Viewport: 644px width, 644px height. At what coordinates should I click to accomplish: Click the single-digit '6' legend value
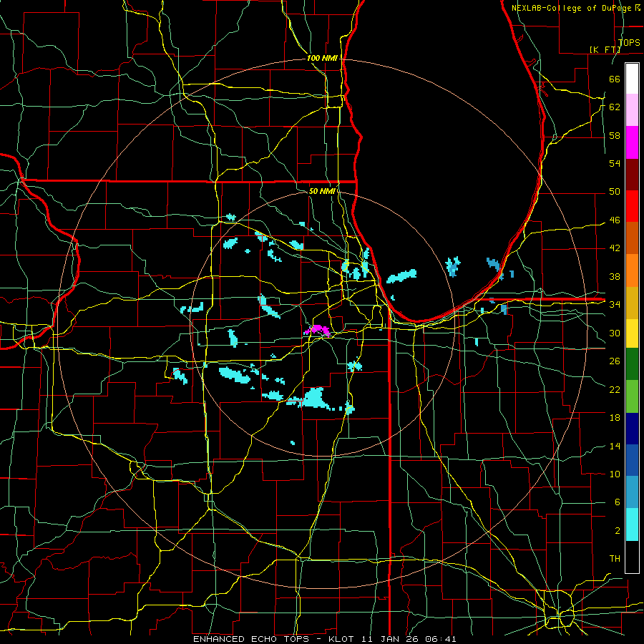click(x=617, y=502)
